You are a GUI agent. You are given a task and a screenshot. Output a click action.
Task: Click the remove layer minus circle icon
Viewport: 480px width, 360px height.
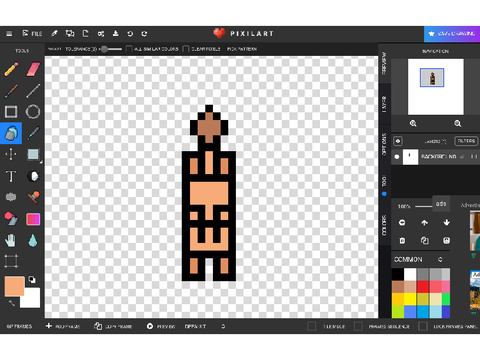(x=402, y=223)
